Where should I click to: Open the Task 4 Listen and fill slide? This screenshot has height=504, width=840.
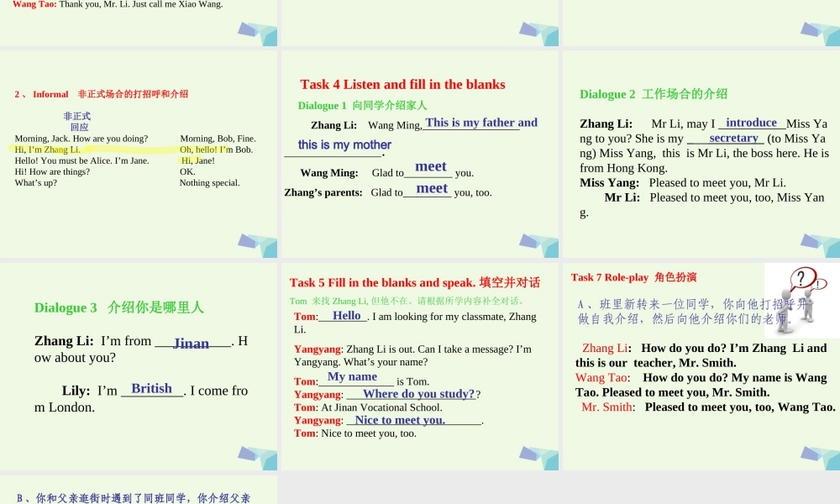coord(419,155)
